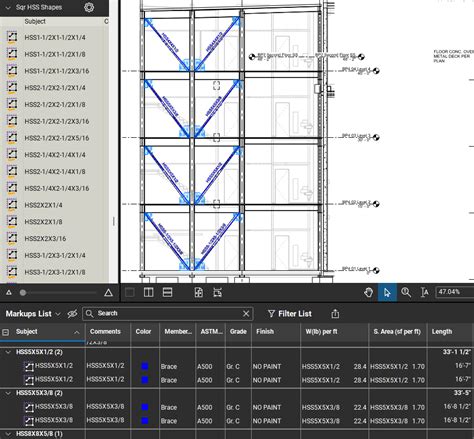Sort by the Member column header
The width and height of the screenshot is (474, 439).
pos(178,331)
